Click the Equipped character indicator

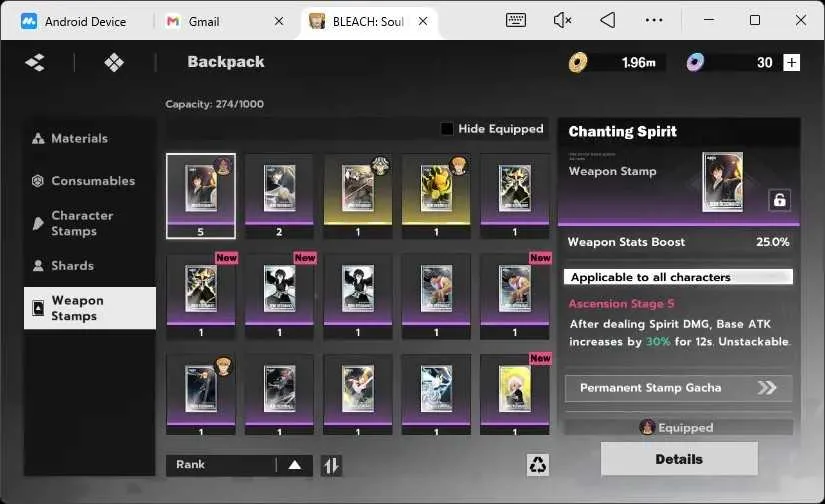point(679,427)
